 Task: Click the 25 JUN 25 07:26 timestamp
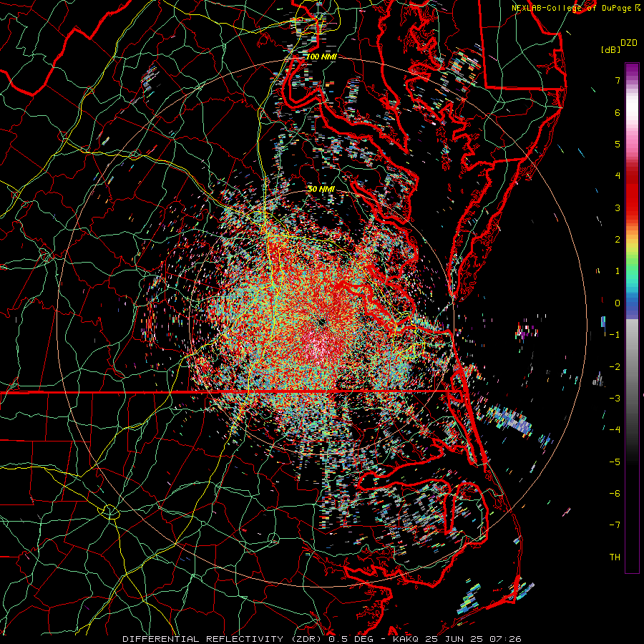472,639
